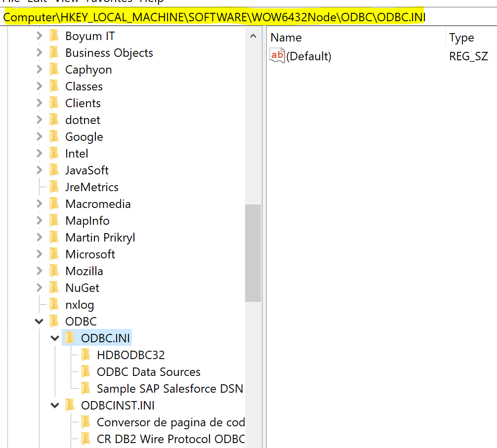Collapse the ODBC.INI tree node

click(x=55, y=338)
